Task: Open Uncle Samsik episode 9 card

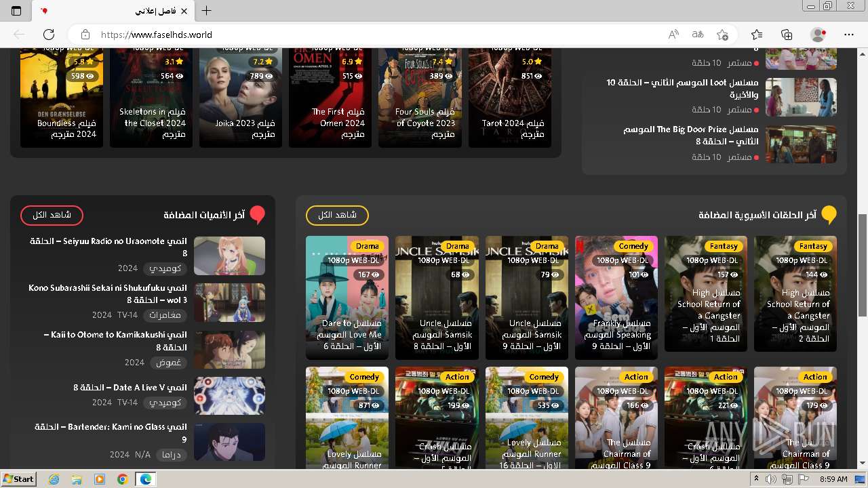Action: pyautogui.click(x=526, y=298)
